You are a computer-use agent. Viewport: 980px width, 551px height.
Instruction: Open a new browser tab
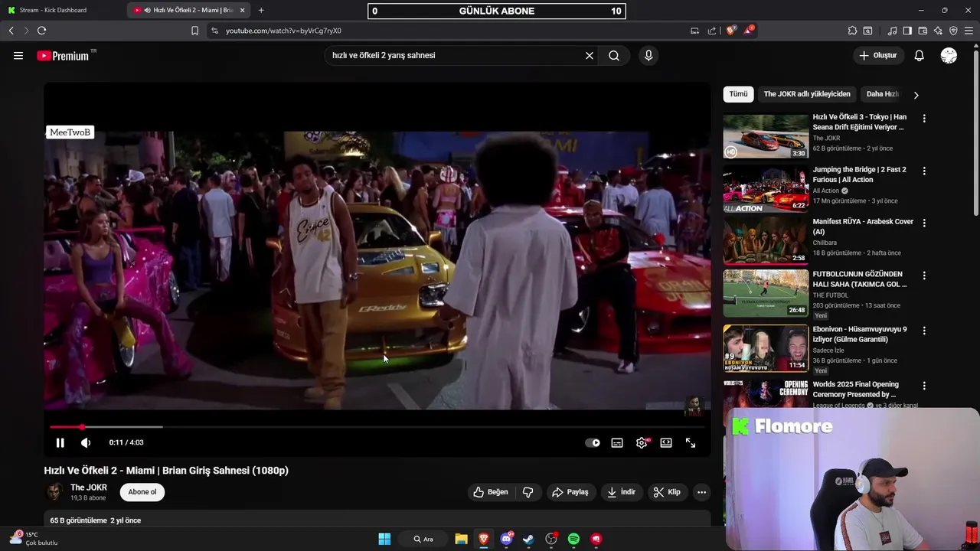coord(261,10)
